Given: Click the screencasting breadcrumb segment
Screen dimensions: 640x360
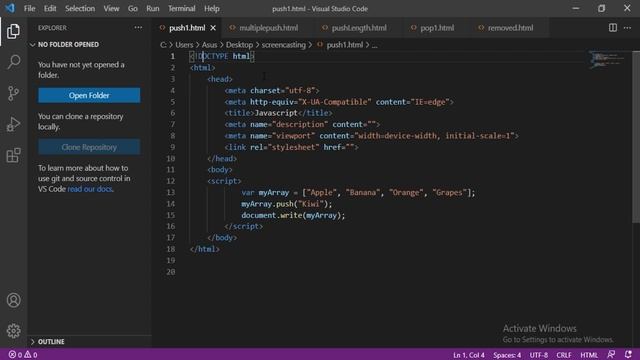Looking at the screenshot, I should click(284, 45).
